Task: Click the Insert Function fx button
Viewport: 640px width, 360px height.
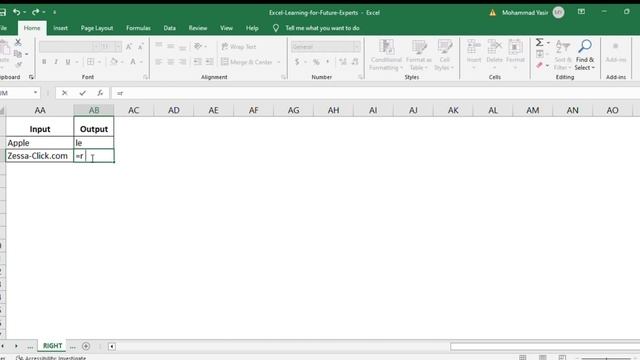Action: 100,93
